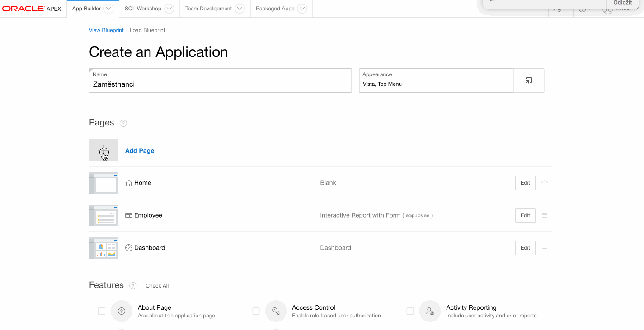Viewport: 644px width, 330px height.
Task: Open the Team Development tab
Action: coord(208,9)
